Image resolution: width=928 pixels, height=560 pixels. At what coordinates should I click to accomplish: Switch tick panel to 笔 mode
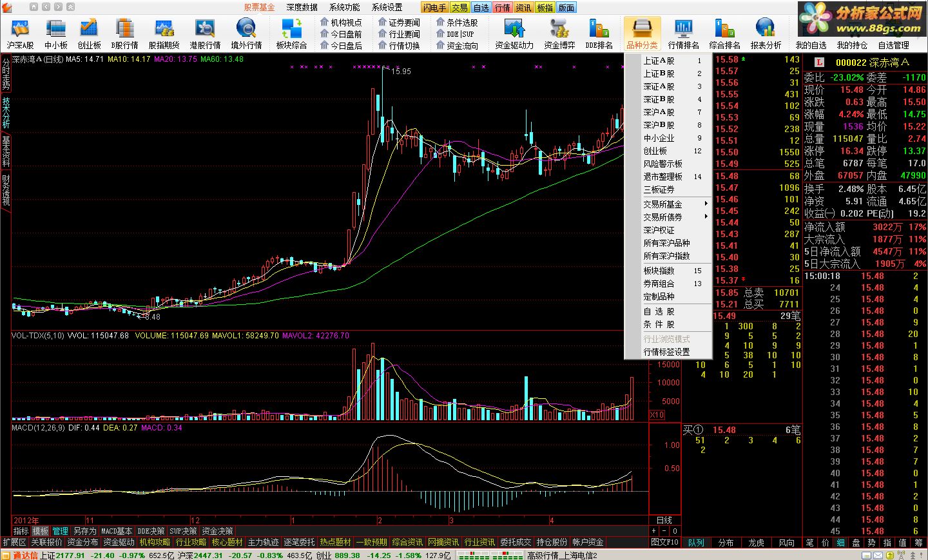click(810, 543)
